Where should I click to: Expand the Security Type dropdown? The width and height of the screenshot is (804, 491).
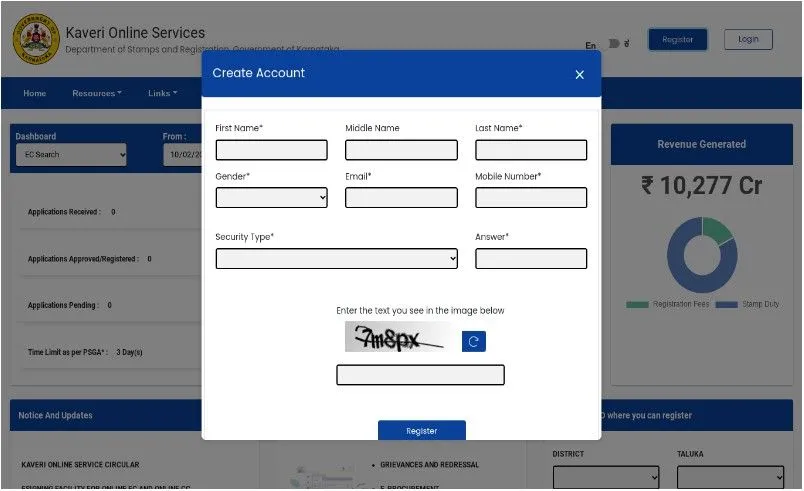(336, 259)
